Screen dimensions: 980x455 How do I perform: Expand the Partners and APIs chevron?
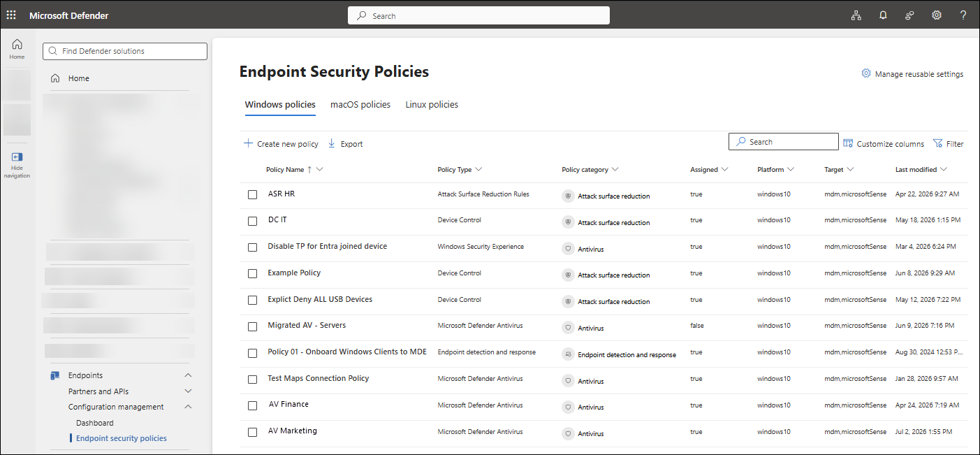tap(187, 391)
